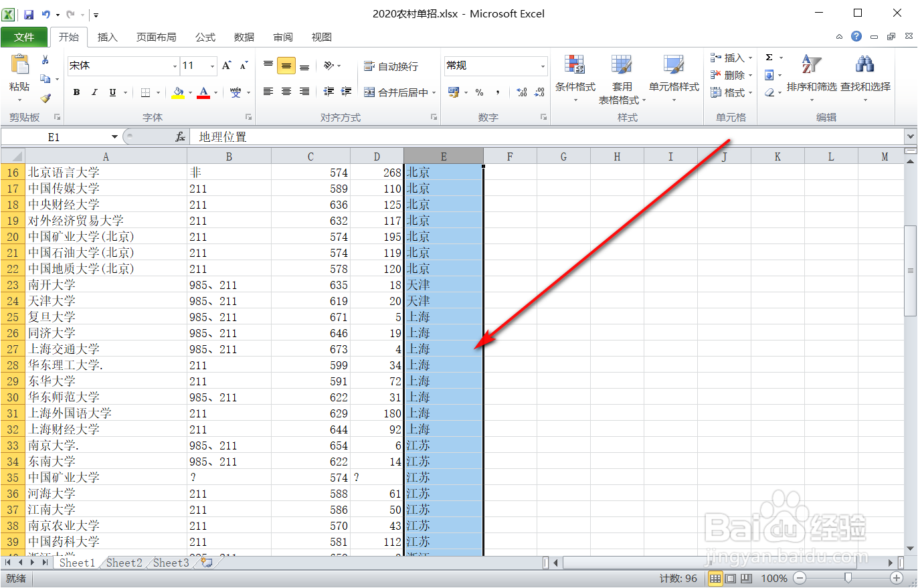Click the fill color paint bucket icon

tap(177, 92)
